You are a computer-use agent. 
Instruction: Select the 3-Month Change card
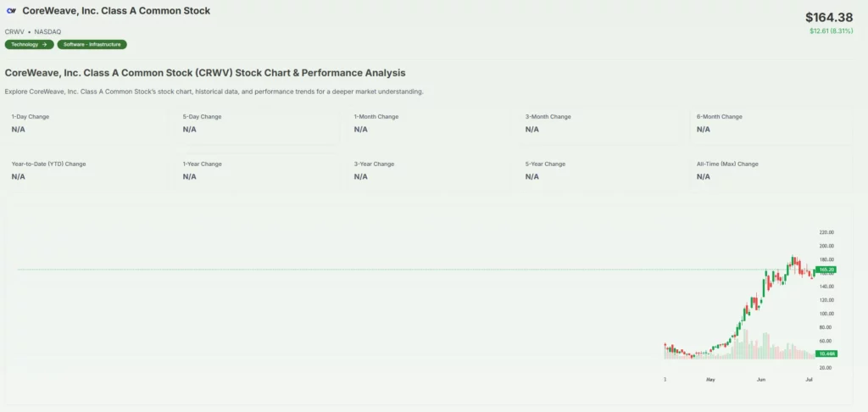tap(599, 124)
